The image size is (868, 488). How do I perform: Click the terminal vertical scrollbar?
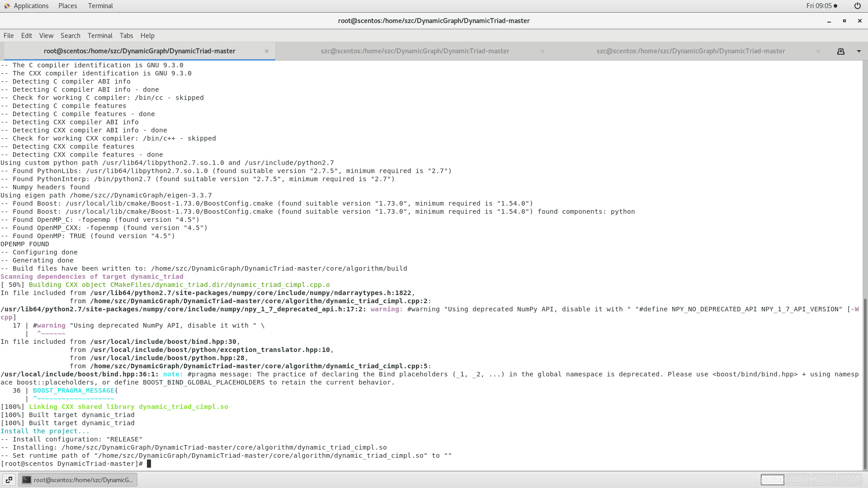(x=865, y=384)
